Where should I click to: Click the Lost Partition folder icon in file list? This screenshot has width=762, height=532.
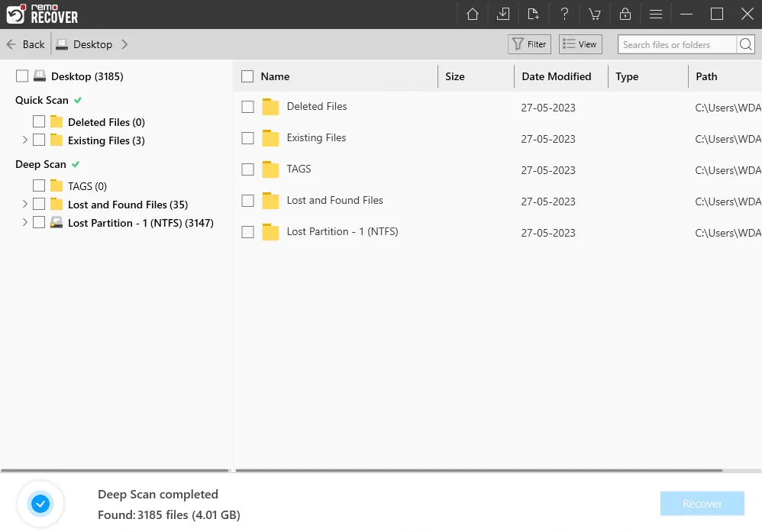[270, 232]
